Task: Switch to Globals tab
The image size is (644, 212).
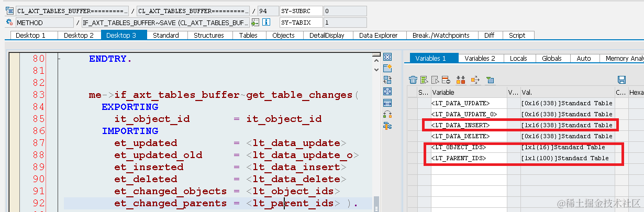Action: click(x=552, y=59)
